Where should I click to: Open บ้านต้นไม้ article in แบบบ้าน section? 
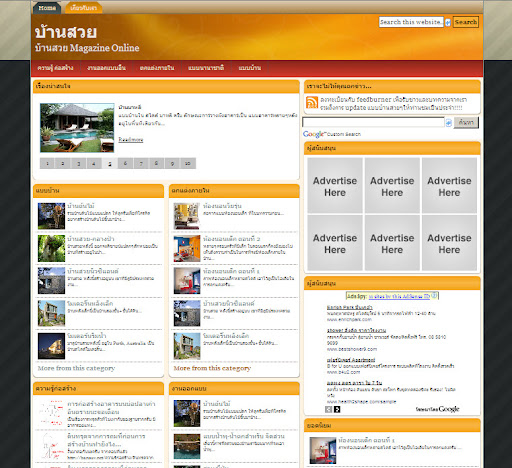(x=81, y=206)
